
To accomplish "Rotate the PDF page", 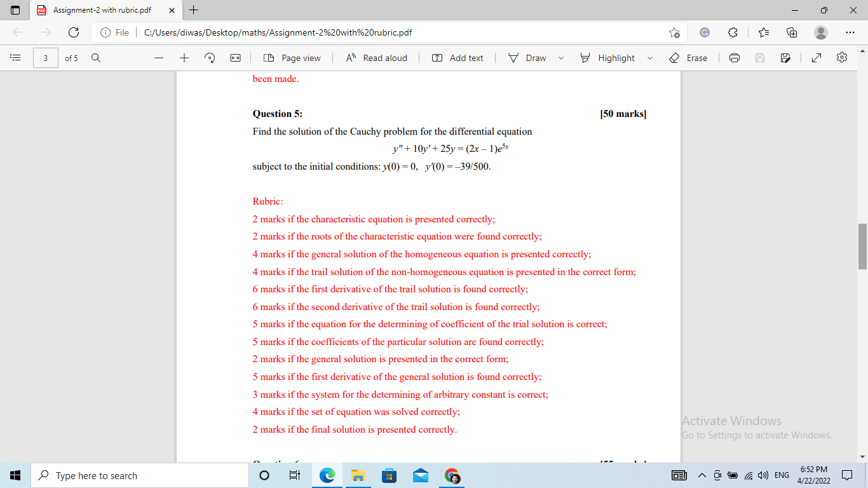I will coord(209,58).
